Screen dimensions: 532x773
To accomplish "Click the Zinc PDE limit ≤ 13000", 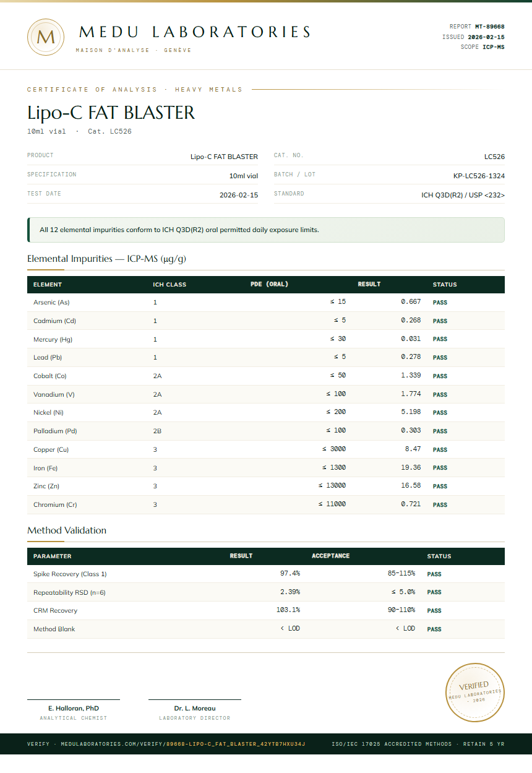I will (332, 486).
